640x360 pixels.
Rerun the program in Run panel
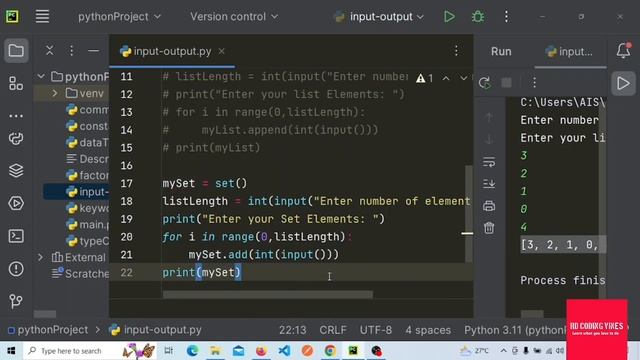(484, 83)
